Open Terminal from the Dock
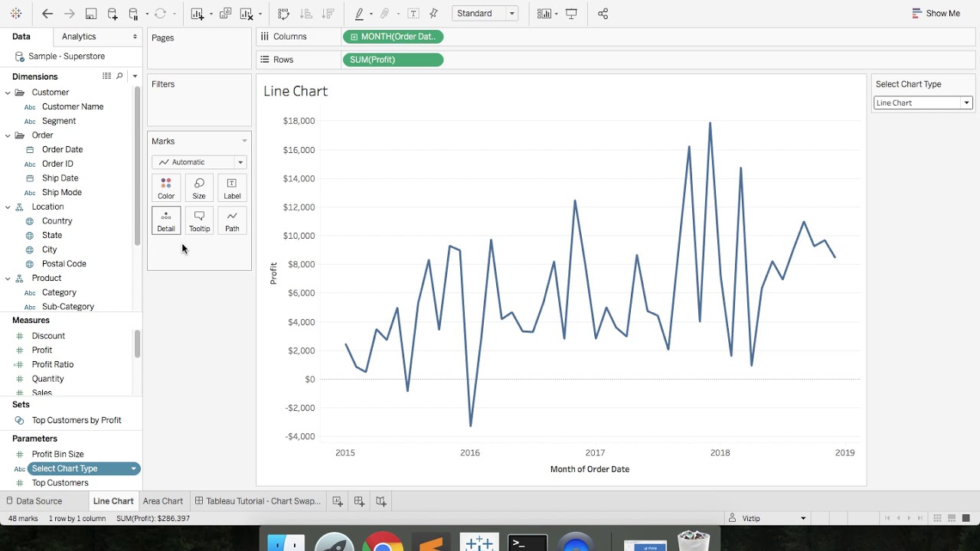Screen dimensions: 980x551 point(528,542)
